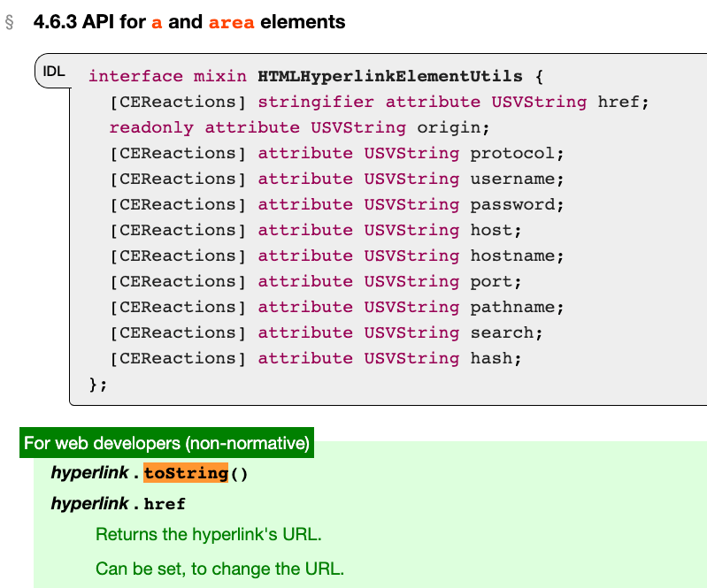Click the 'interface mixin' keywords in the IDL

pyautogui.click(x=168, y=76)
